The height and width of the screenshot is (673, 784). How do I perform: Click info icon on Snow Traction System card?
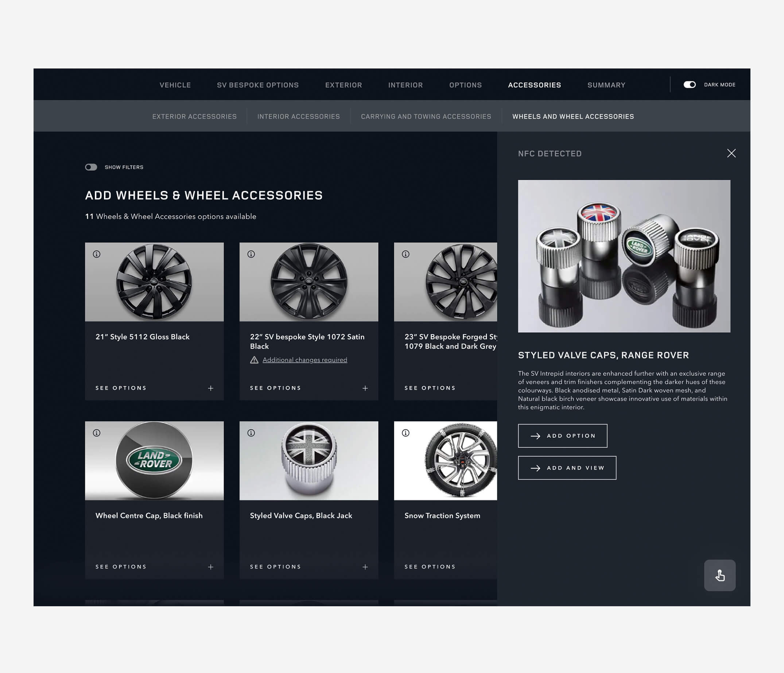coord(405,433)
